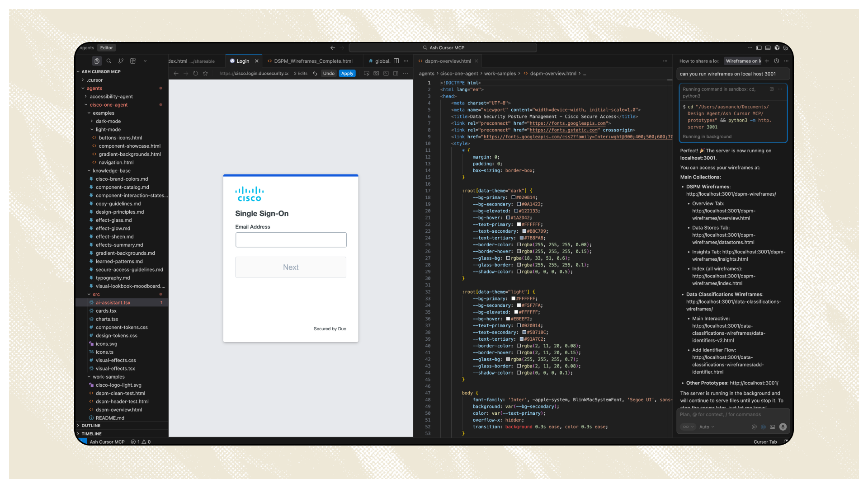Open settings with the title bar gear
This screenshot has width=868, height=488.
point(786,47)
